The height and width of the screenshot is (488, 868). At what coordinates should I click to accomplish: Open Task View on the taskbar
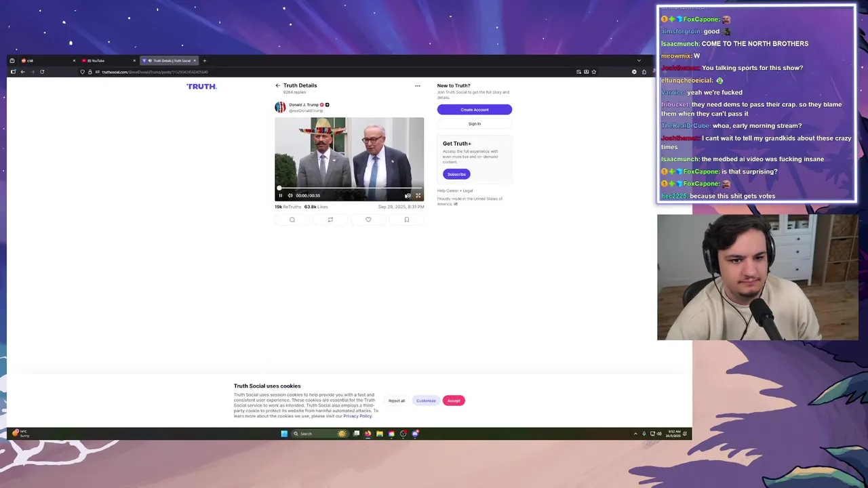356,434
